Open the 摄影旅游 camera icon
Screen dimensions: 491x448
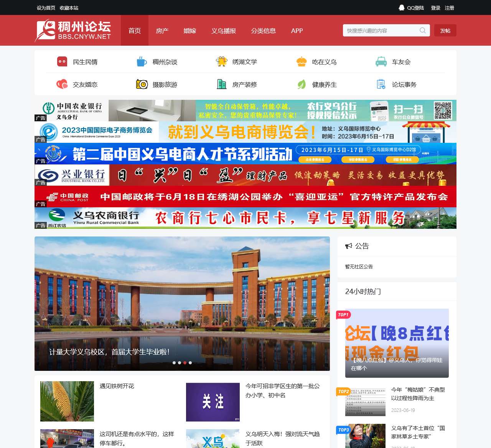pyautogui.click(x=142, y=84)
